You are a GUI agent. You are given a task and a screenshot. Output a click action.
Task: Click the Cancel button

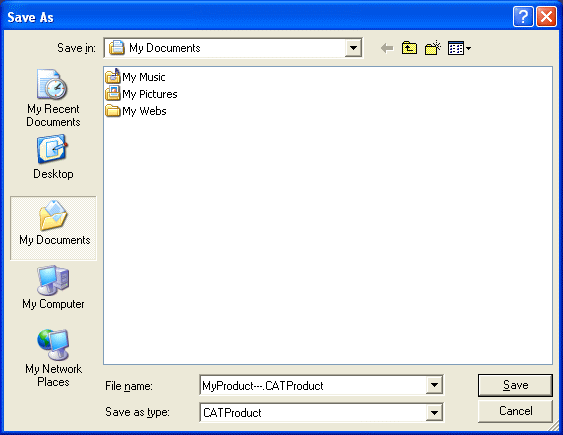pos(515,411)
